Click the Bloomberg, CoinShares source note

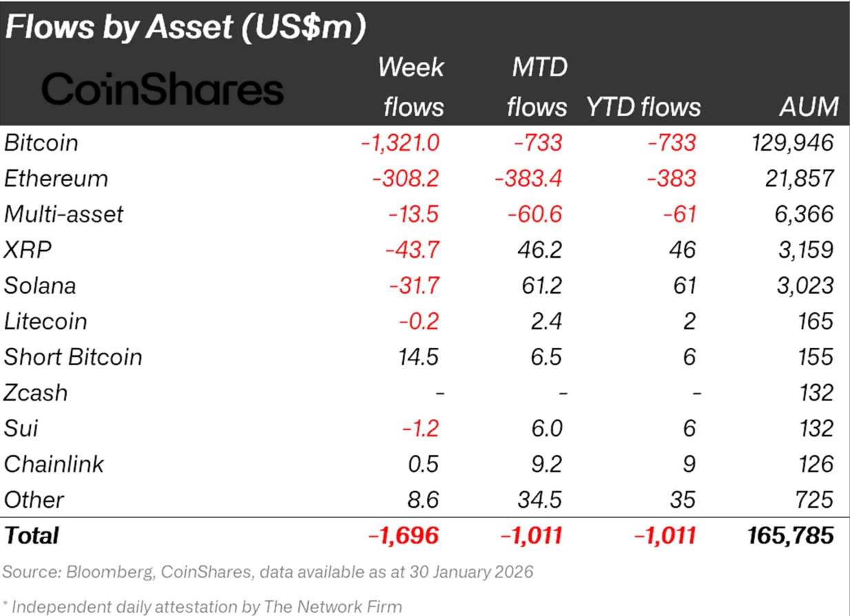point(267,571)
